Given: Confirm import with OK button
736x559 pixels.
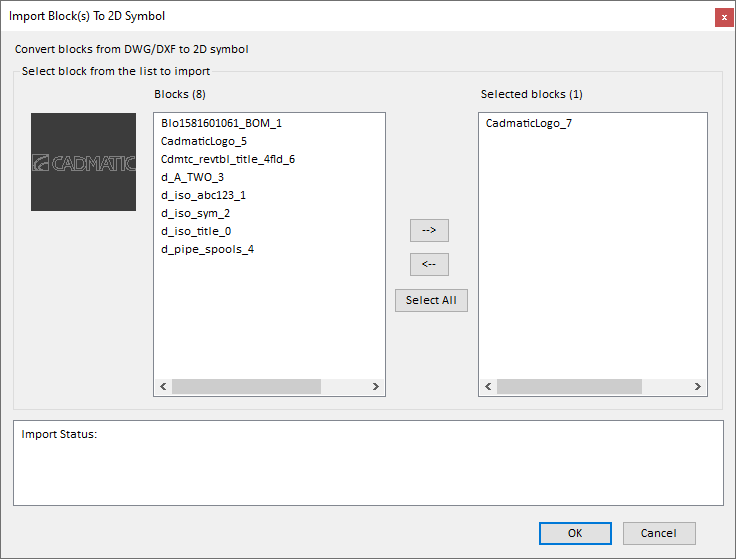Looking at the screenshot, I should 574,533.
